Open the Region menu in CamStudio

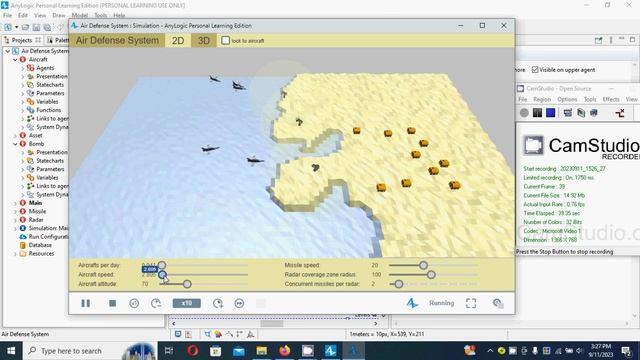(x=542, y=100)
